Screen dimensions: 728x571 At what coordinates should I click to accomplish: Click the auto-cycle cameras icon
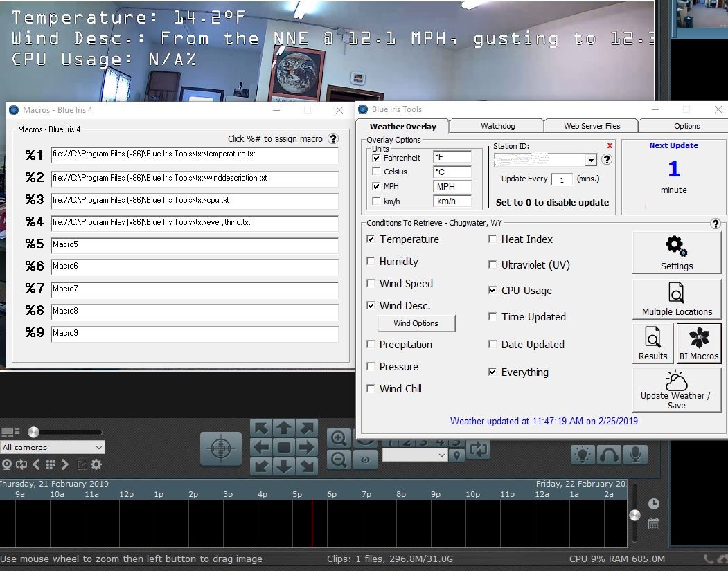point(21,464)
